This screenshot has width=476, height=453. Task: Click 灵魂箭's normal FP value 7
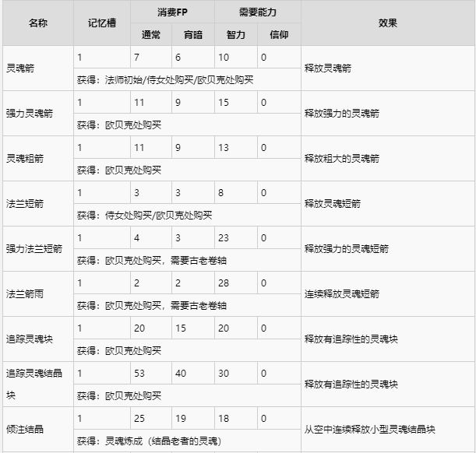136,58
